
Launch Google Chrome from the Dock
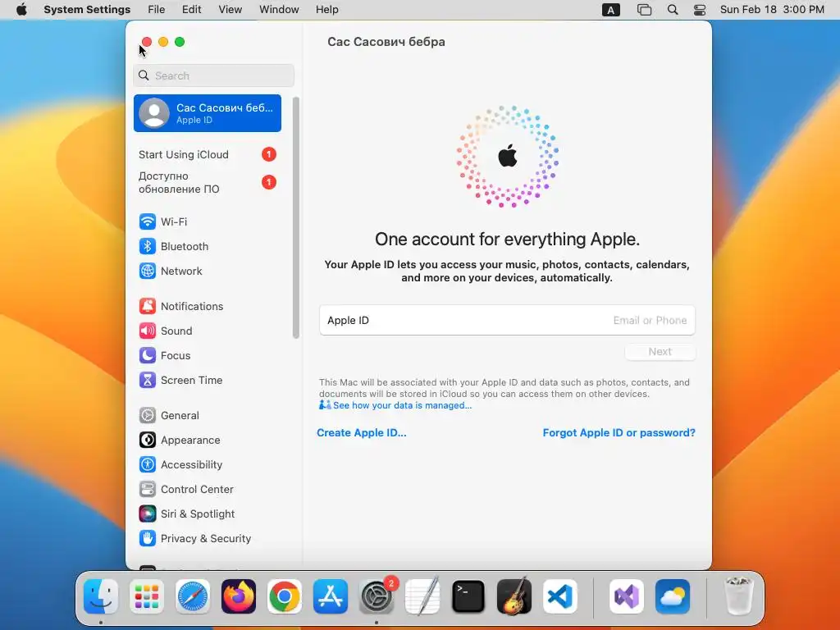[x=285, y=596]
